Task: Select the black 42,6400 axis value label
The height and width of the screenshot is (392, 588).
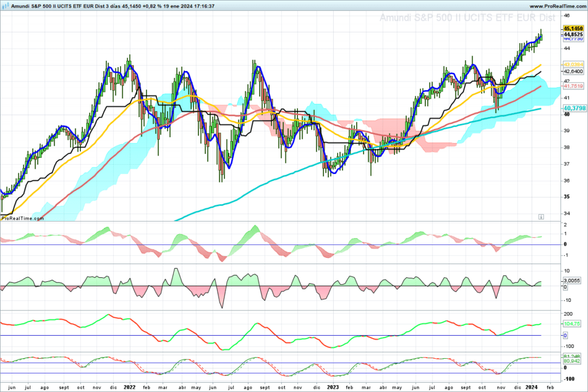Action: click(573, 71)
